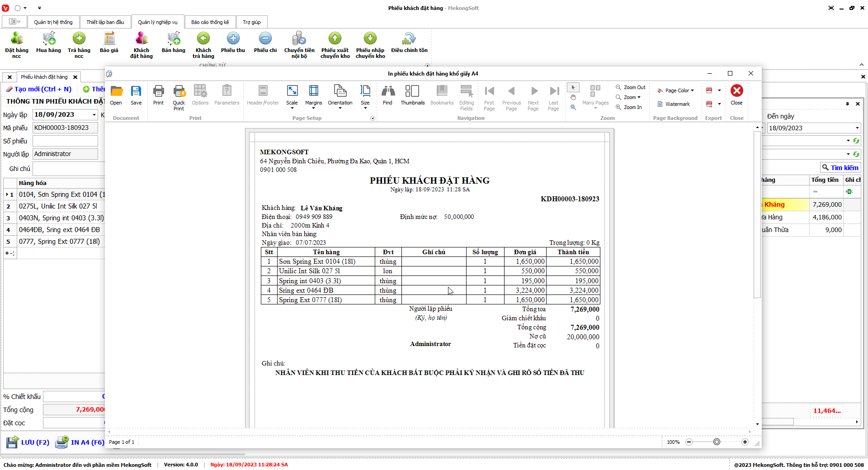This screenshot has width=868, height=470.
Task: Click LƯU (F2) save button
Action: click(28, 442)
